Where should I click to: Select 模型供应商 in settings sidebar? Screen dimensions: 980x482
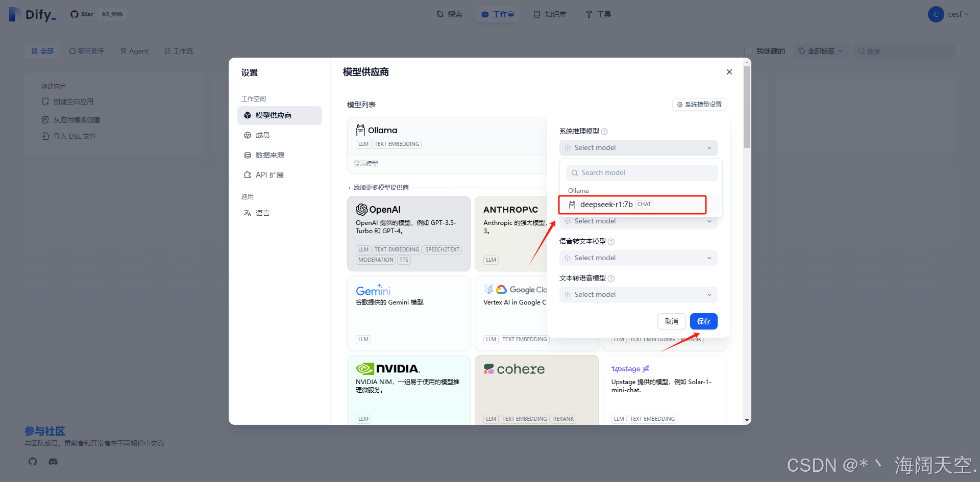coord(280,115)
